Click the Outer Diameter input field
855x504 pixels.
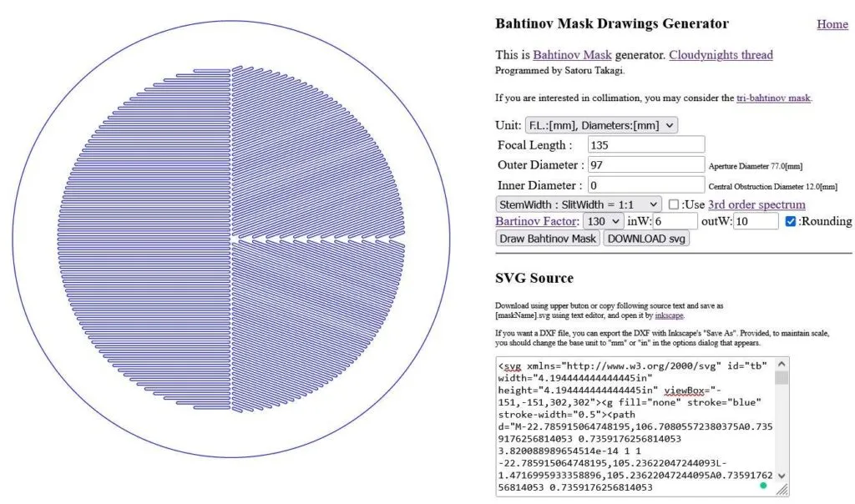[x=646, y=165]
